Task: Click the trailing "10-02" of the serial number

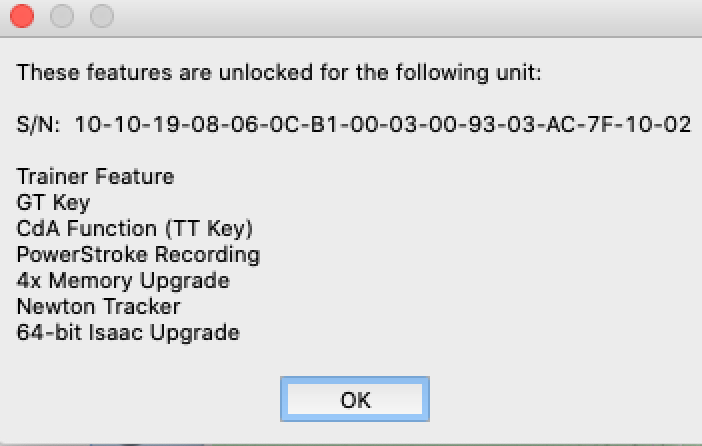Action: 664,125
